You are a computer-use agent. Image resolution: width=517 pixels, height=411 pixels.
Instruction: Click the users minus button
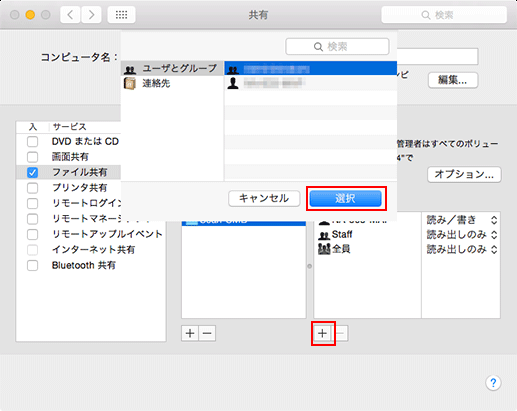pyautogui.click(x=340, y=333)
